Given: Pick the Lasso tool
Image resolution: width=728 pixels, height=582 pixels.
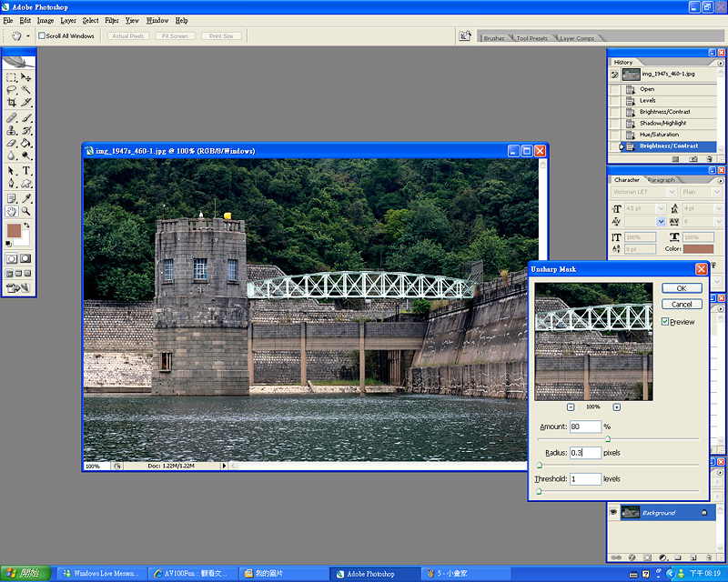Looking at the screenshot, I should click(x=12, y=90).
